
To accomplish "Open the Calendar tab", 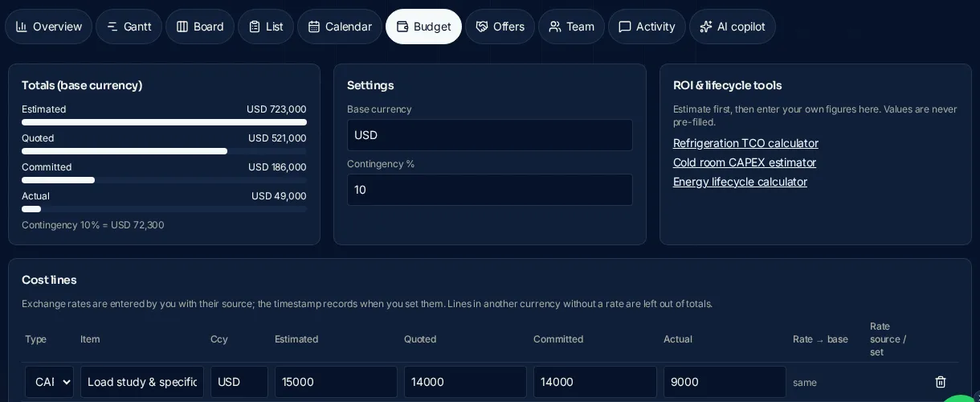I will click(x=340, y=27).
